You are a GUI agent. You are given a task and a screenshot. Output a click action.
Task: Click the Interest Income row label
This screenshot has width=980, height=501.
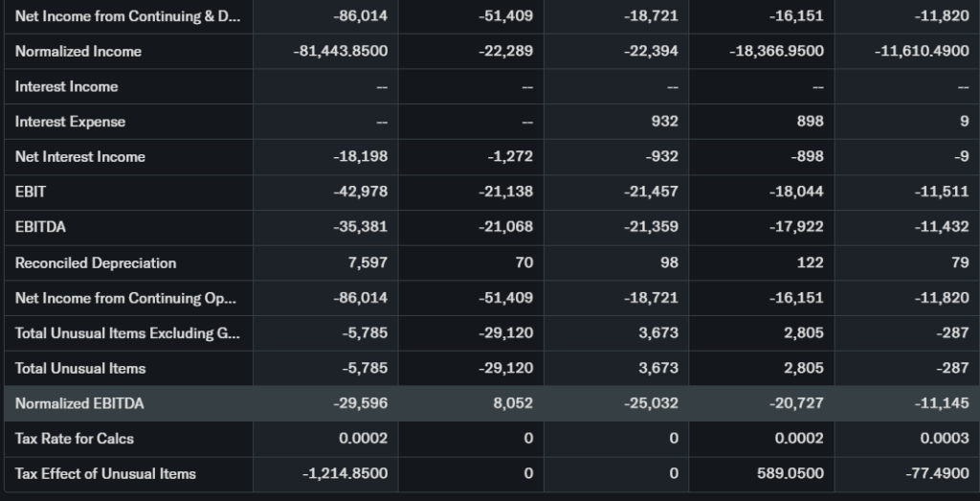pos(67,86)
